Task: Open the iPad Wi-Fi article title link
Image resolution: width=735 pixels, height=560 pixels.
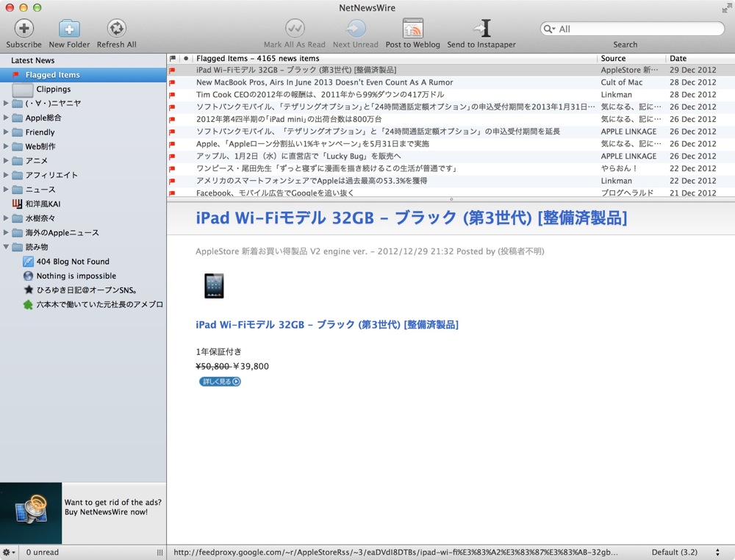Action: pyautogui.click(x=327, y=324)
